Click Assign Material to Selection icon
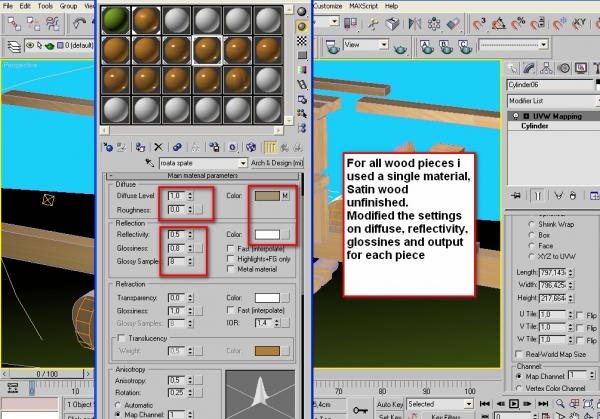The height and width of the screenshot is (419, 600). point(140,147)
